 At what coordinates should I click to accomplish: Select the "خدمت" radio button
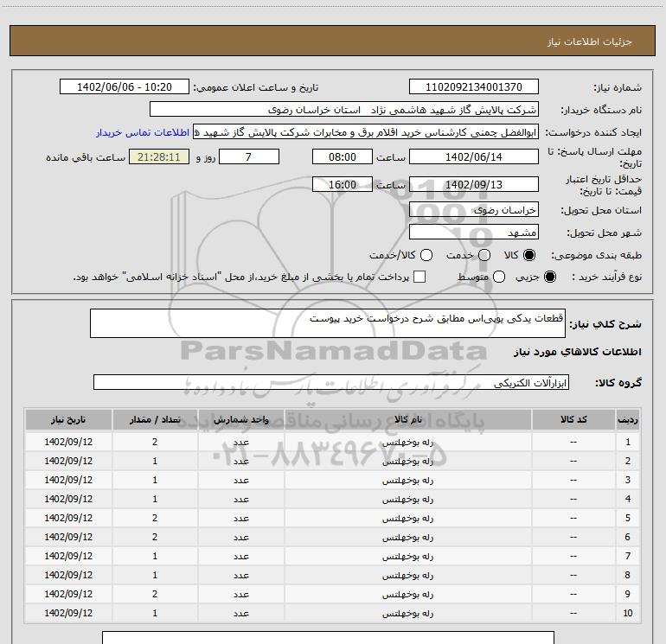coord(483,256)
